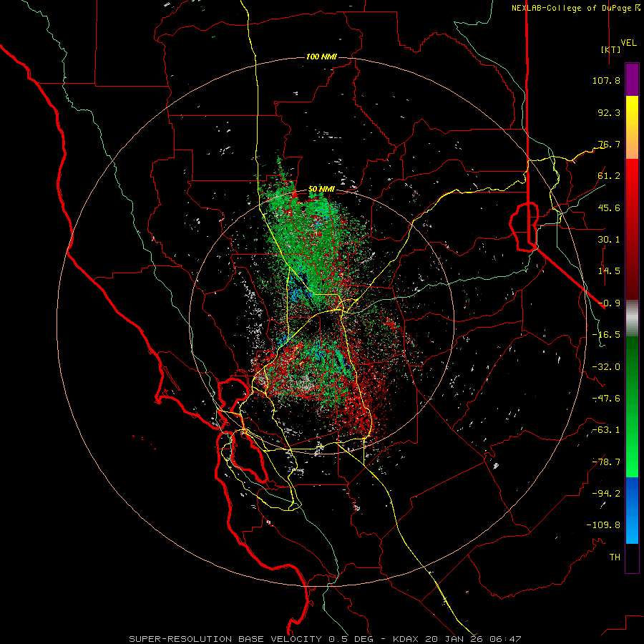The image size is (644, 644).
Task: Select the 107.8 legend value
Action: coord(606,80)
